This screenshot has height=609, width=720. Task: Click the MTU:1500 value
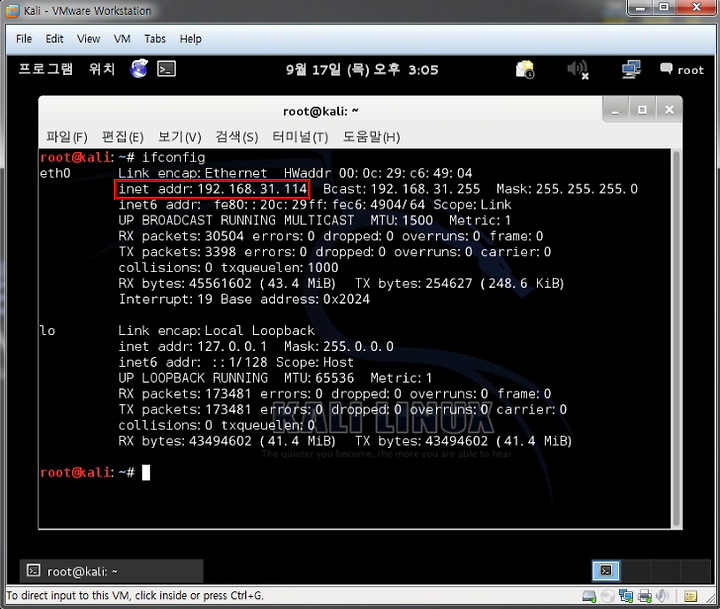click(402, 220)
